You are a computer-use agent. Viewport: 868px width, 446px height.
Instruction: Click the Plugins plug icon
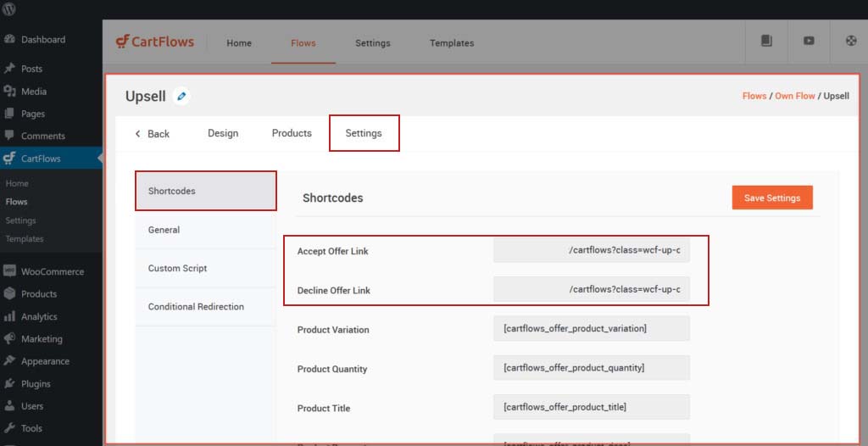pos(8,383)
